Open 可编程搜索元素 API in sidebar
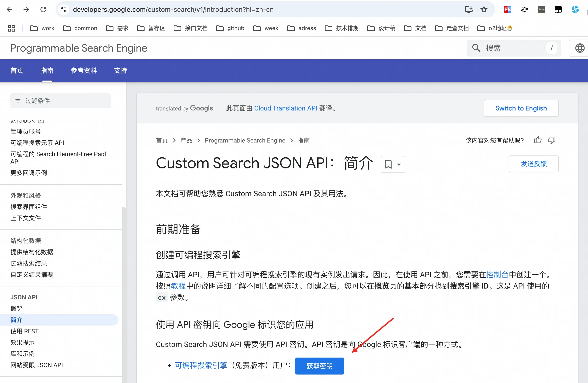This screenshot has width=588, height=383. point(37,143)
